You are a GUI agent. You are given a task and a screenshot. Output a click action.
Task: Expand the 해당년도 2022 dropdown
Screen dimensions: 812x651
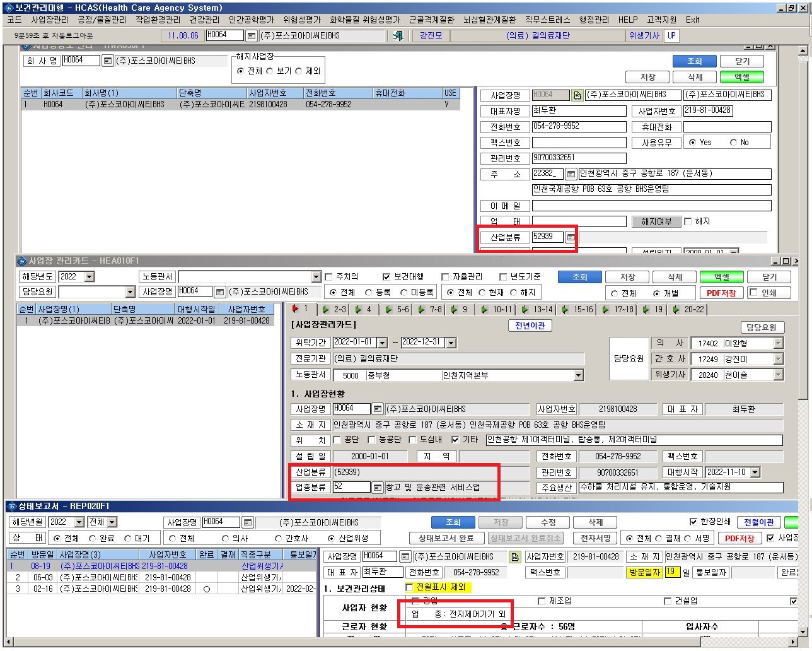(89, 277)
